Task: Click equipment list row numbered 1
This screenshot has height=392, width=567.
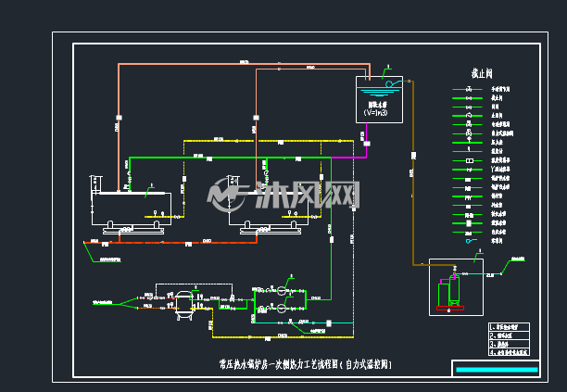Action: tap(509, 327)
